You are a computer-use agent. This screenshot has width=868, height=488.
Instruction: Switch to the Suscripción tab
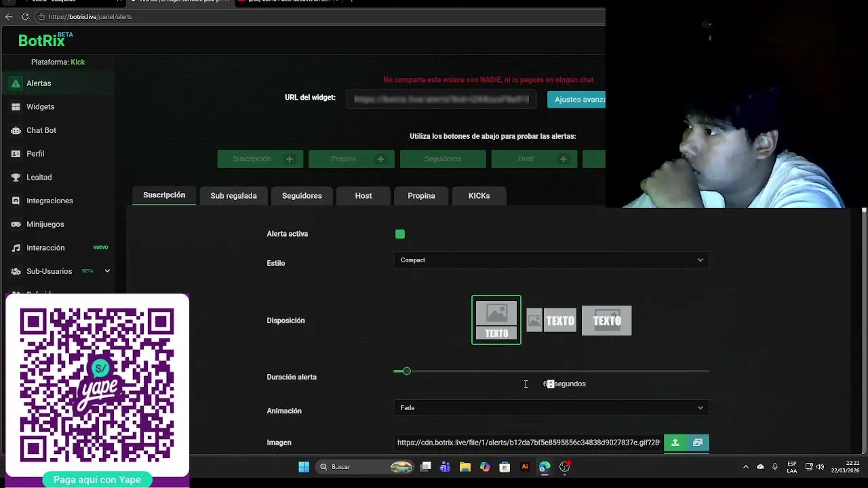(164, 195)
